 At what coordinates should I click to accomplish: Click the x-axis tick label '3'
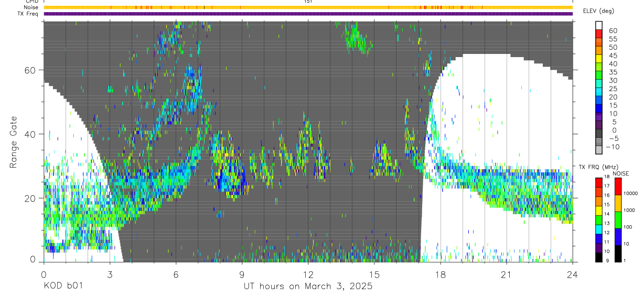(x=110, y=274)
